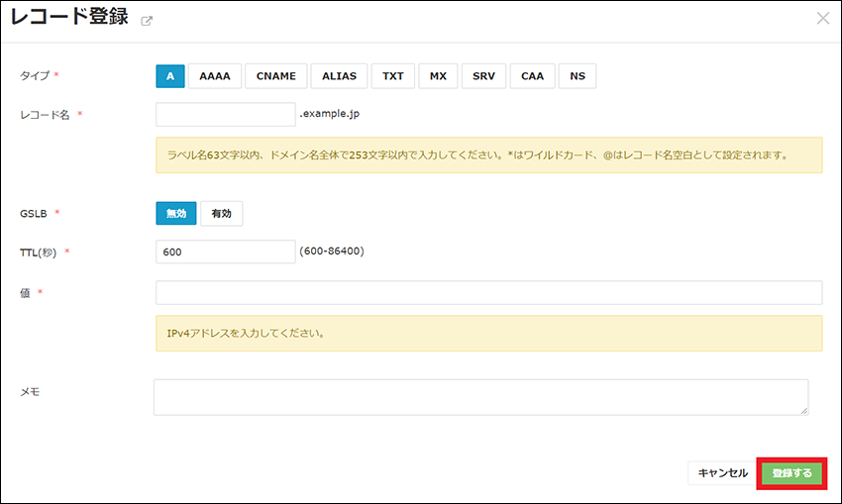Grab the メモ textarea resize handle
The height and width of the screenshot is (504, 842).
tap(803, 410)
